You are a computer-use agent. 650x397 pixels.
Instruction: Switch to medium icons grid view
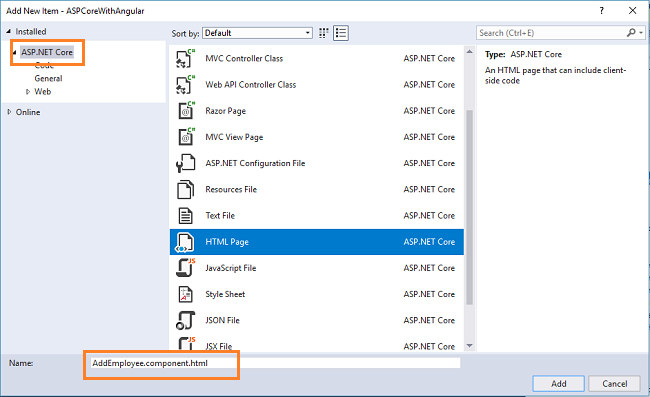click(324, 33)
